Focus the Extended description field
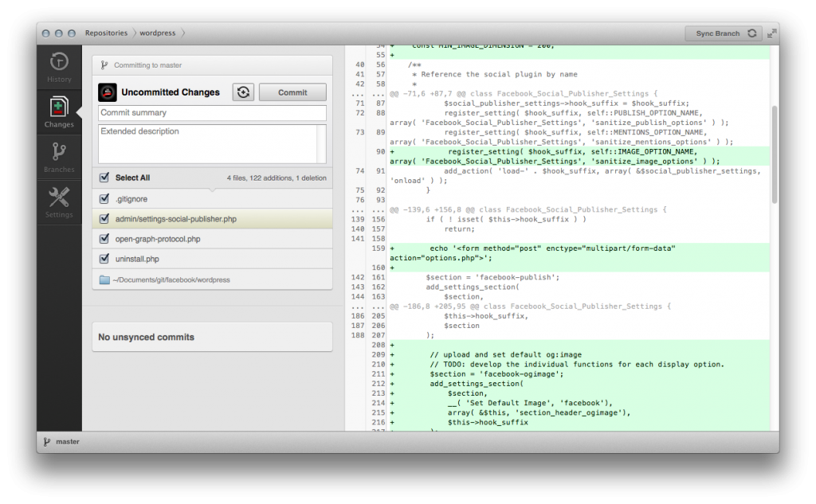Screen dimensions: 816x504 pos(212,143)
